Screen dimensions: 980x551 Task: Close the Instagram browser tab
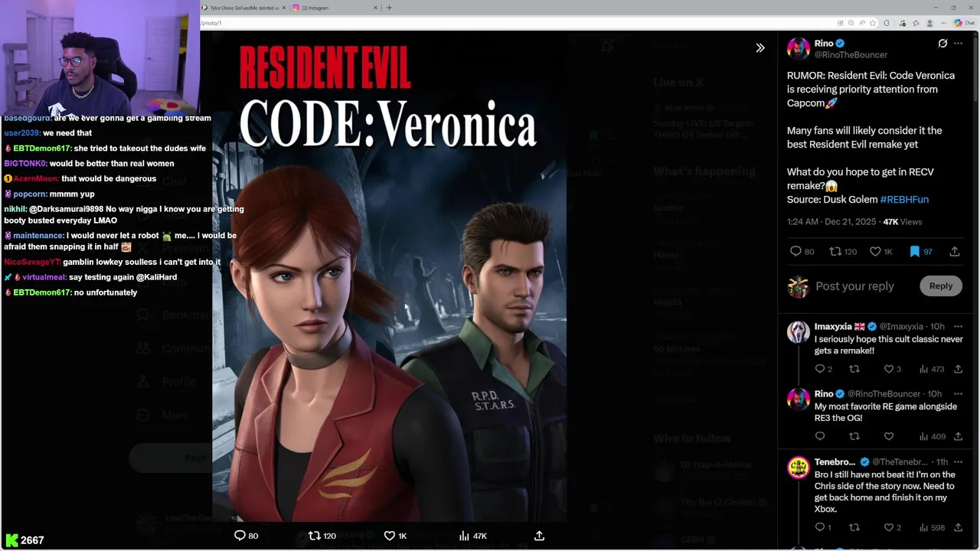point(375,8)
